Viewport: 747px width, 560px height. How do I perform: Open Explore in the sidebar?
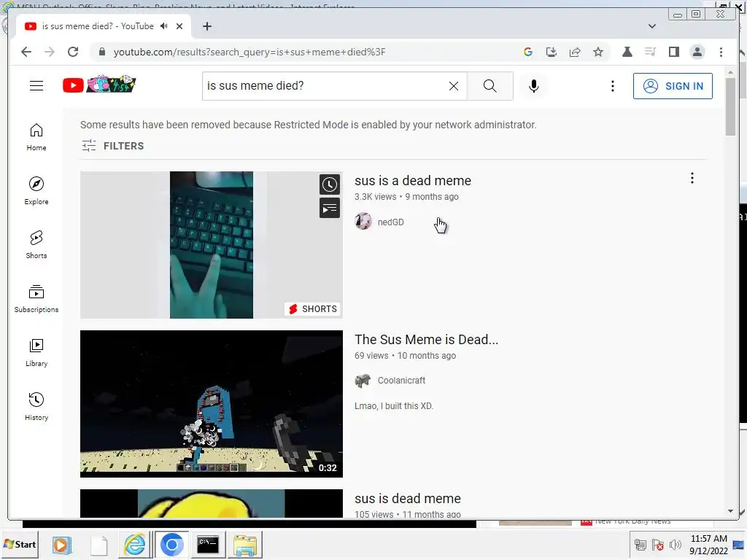coord(36,190)
